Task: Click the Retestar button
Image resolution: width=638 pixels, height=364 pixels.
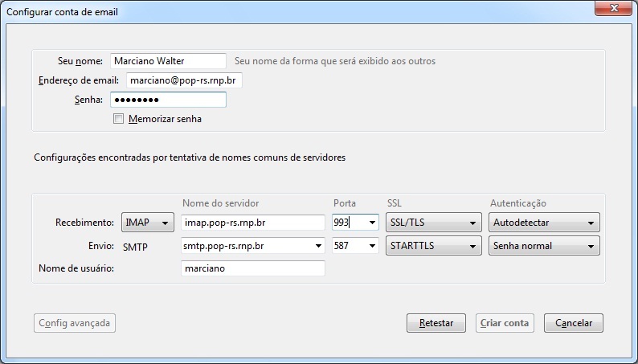Action: tap(436, 323)
